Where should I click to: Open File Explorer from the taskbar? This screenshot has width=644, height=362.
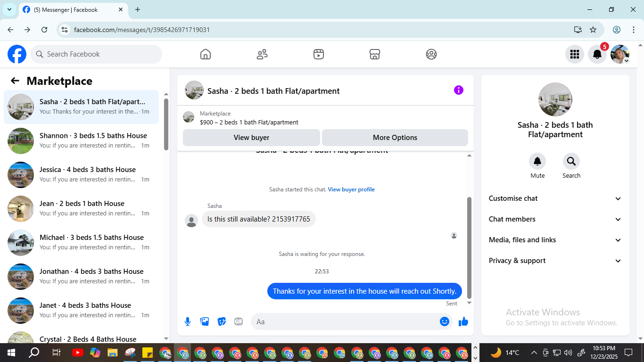coord(112,353)
